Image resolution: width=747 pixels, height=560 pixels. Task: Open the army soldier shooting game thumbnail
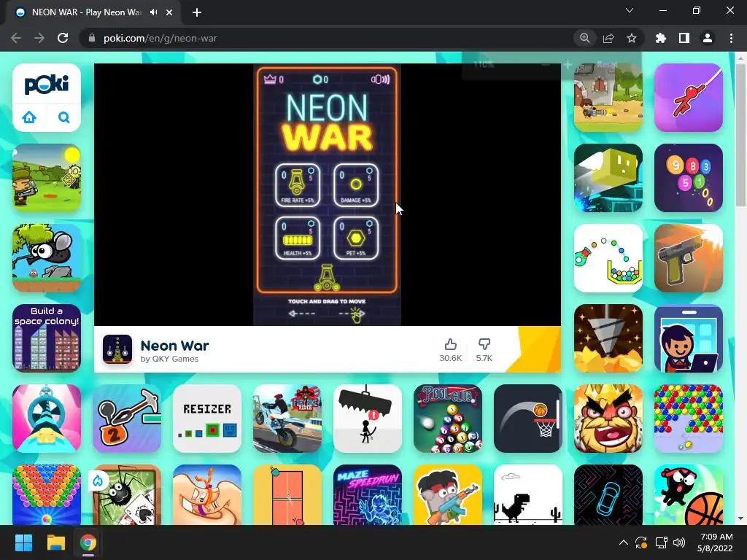(x=47, y=178)
